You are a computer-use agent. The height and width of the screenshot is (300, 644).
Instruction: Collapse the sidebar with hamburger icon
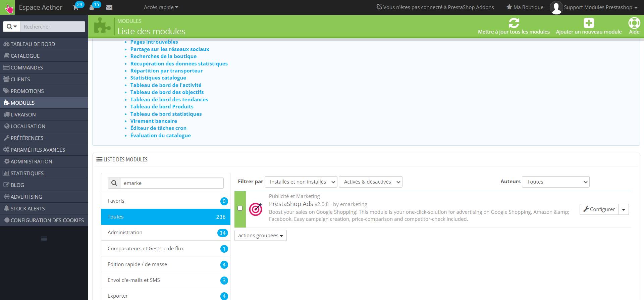[x=44, y=239]
